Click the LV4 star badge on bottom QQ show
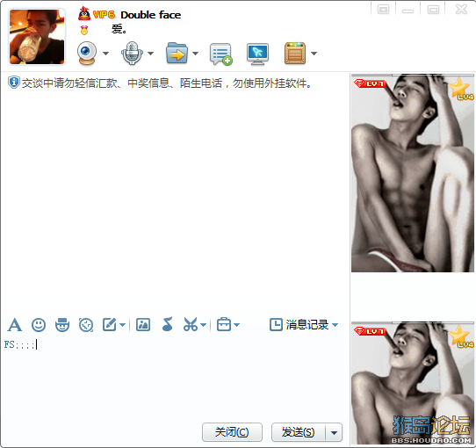This screenshot has width=476, height=448. coord(461,336)
